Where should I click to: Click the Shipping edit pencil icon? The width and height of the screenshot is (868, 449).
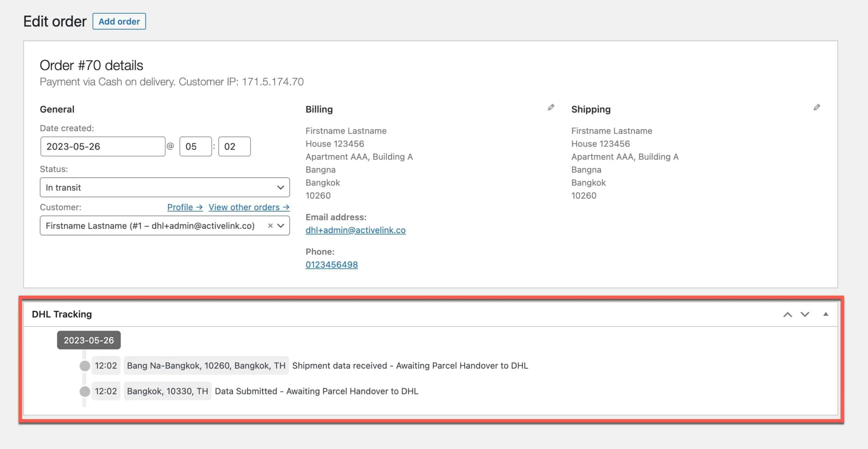pos(817,108)
